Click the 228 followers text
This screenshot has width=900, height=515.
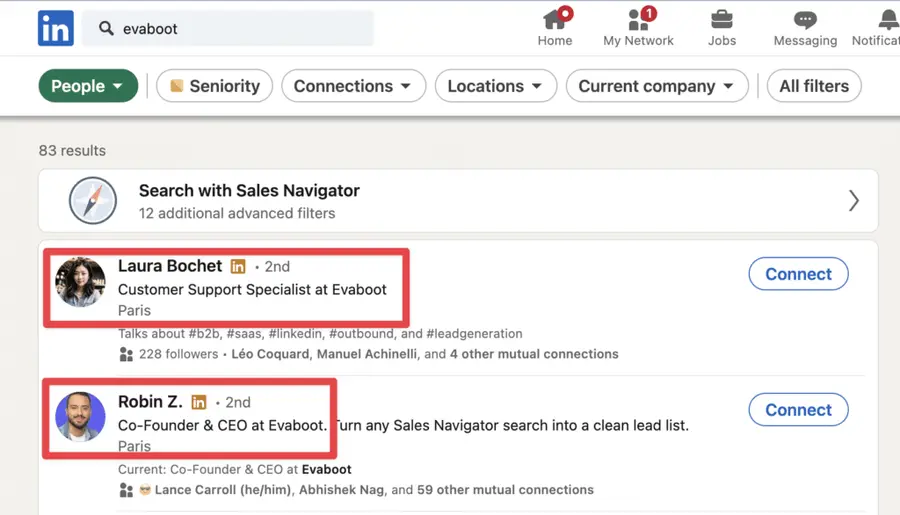coord(179,354)
